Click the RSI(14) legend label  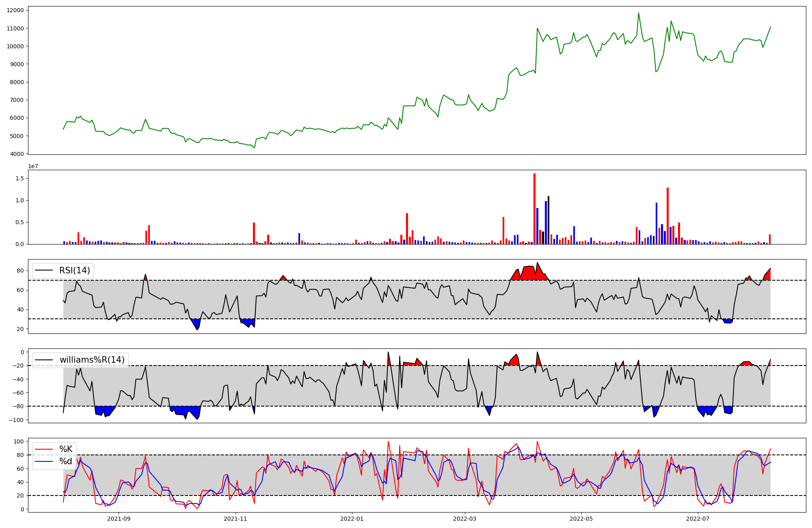[x=75, y=270]
